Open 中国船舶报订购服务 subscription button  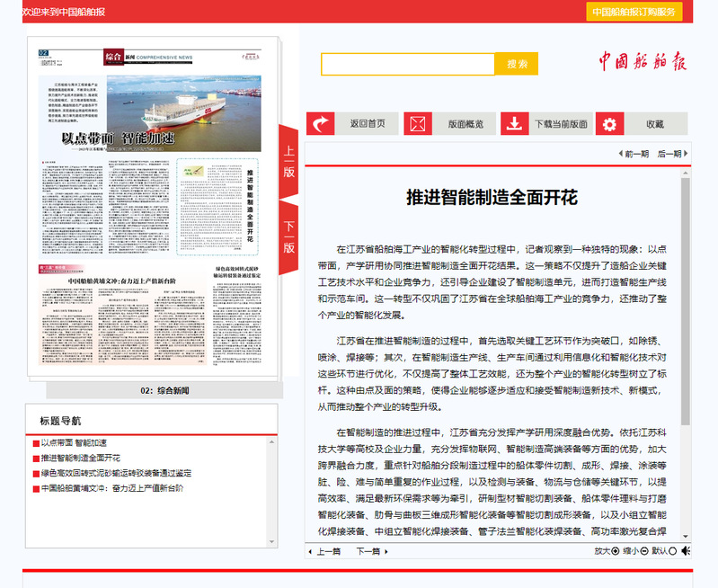coord(634,12)
